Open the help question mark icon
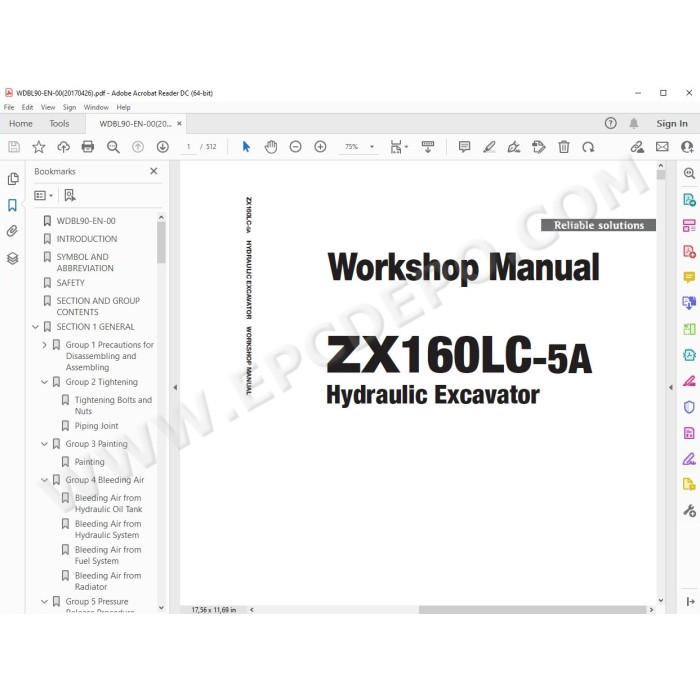 [x=610, y=123]
